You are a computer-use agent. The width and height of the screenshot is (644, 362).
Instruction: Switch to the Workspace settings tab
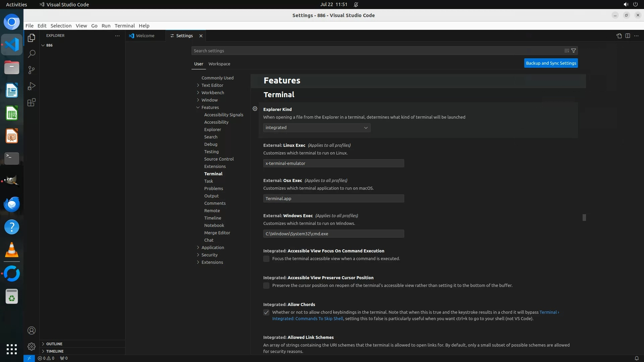pyautogui.click(x=219, y=64)
